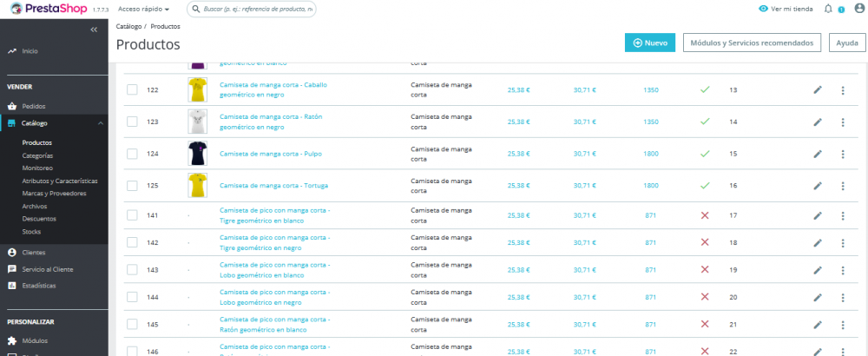Click dark t-shirt thumbnail of product 124
Screen dimensions: 868x356
point(198,154)
